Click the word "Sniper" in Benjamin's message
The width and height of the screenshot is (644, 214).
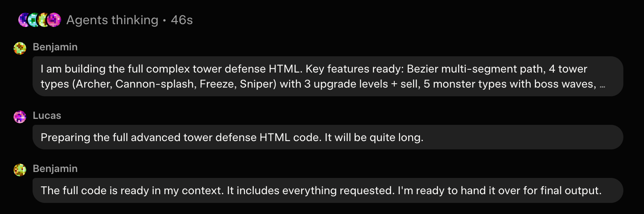tap(258, 84)
